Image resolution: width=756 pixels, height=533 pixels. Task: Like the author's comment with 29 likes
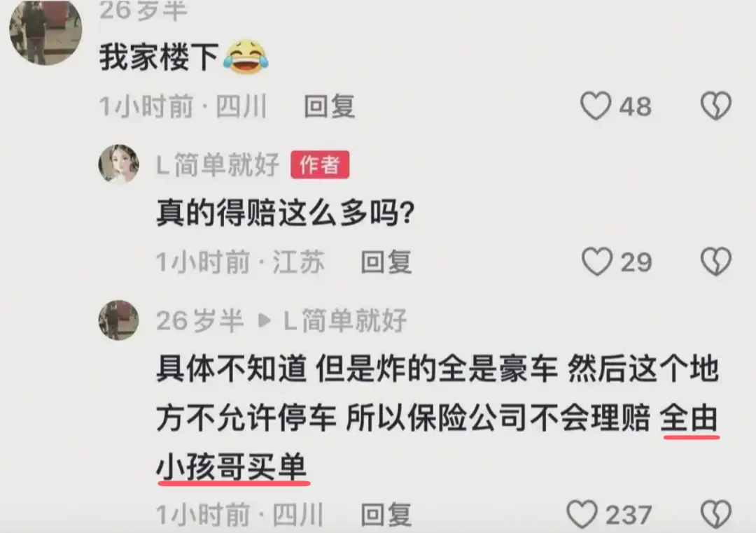[x=597, y=262]
